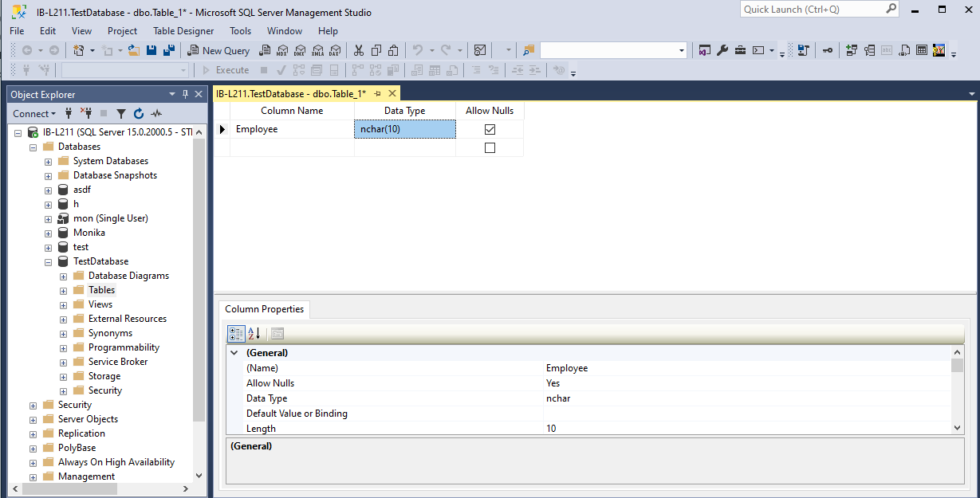The width and height of the screenshot is (980, 498).
Task: Open Activity Monitor from Object Explorer
Action: (x=156, y=113)
